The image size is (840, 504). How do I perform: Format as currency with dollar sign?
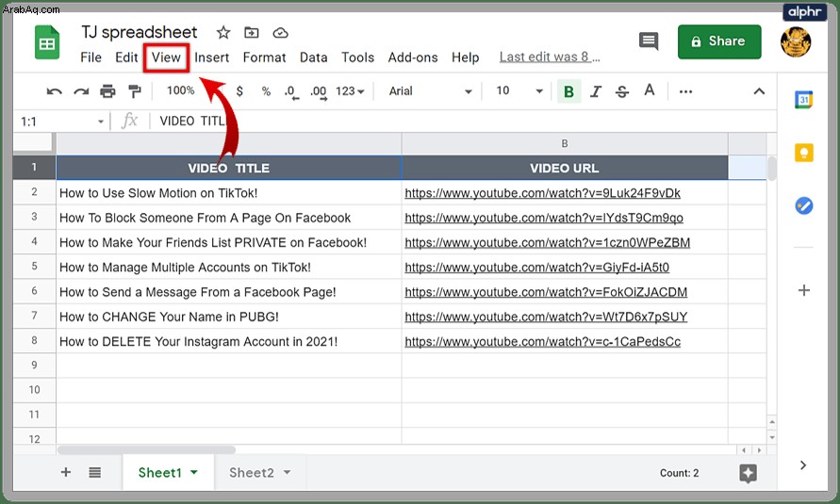pyautogui.click(x=239, y=91)
